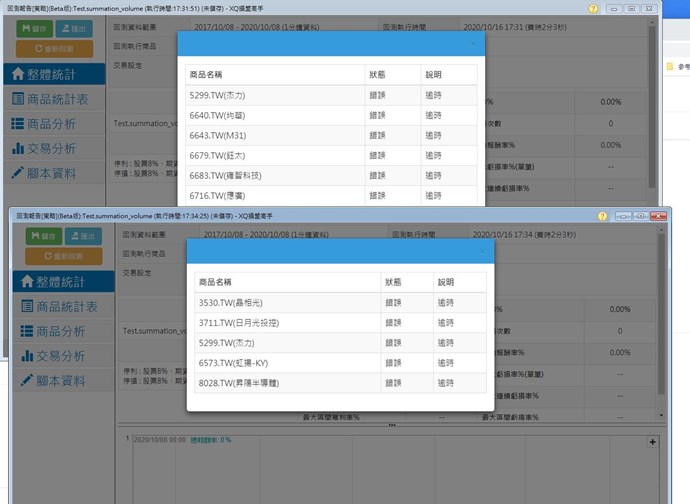
Task: Open 商品分析 tab in front window sidebar
Action: pyautogui.click(x=64, y=331)
